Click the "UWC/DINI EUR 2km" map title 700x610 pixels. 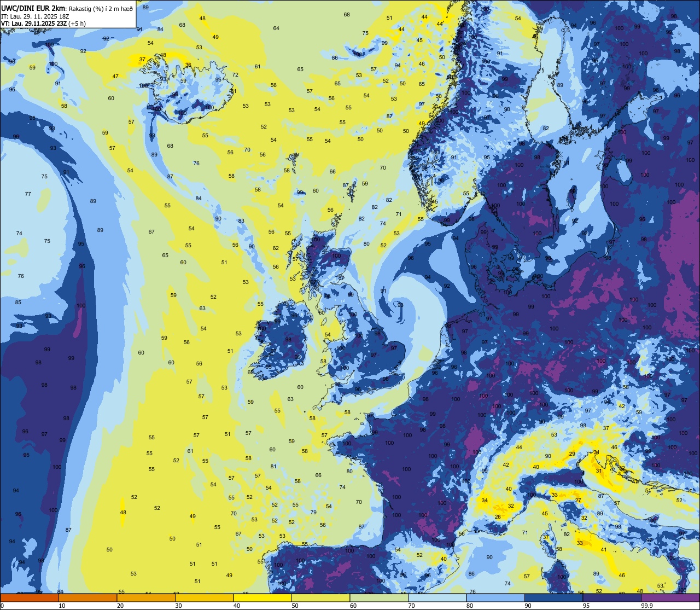[32, 8]
